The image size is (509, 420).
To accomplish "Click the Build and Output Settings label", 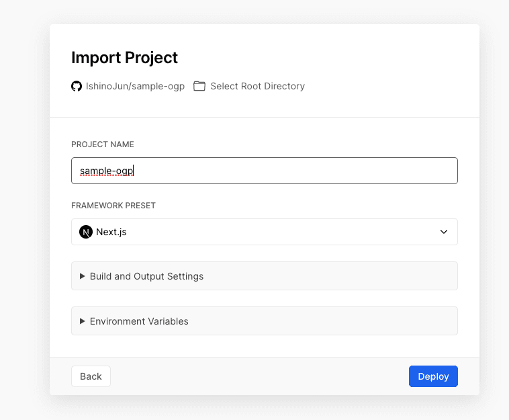I will (x=146, y=276).
